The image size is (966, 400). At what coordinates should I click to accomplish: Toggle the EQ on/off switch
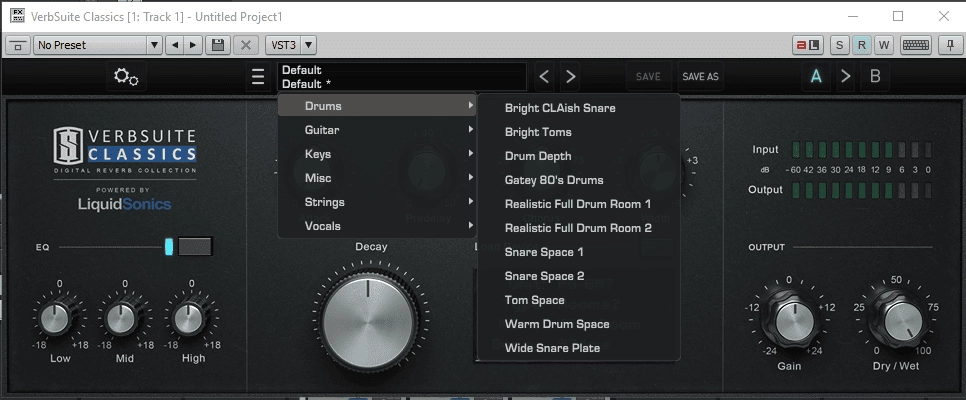(195, 247)
